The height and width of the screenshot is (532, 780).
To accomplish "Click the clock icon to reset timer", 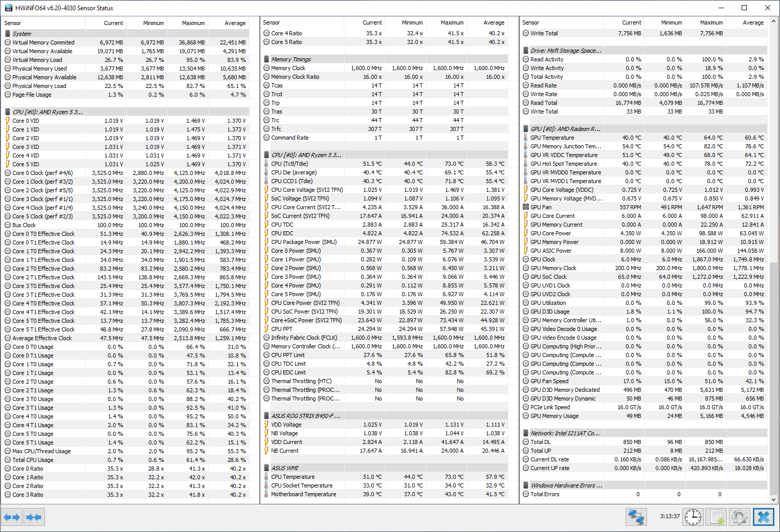I will pos(693,517).
